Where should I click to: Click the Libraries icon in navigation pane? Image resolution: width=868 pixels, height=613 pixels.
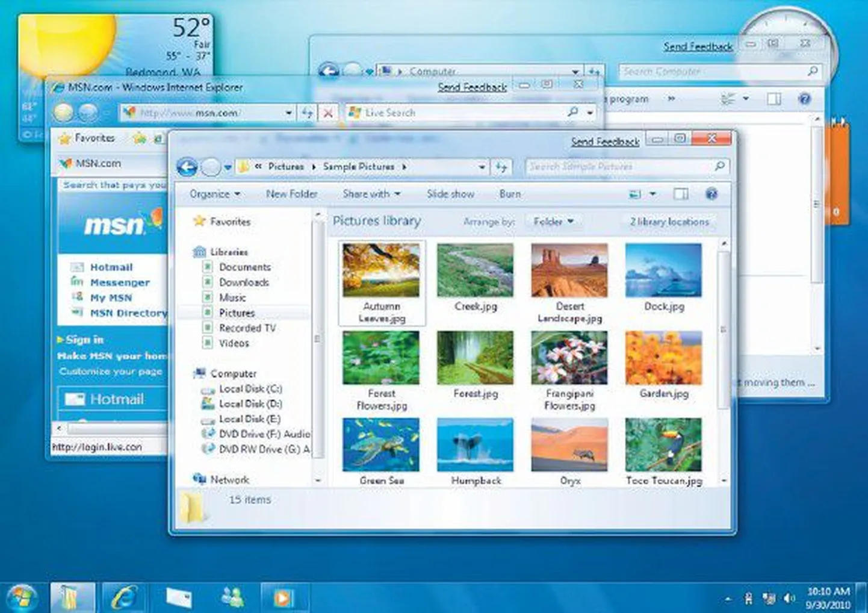199,252
